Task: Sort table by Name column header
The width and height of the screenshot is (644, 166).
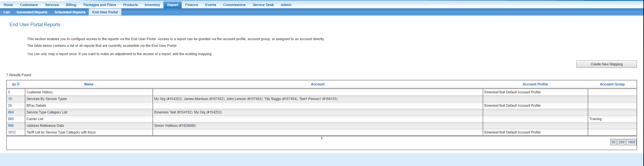Action: tap(89, 84)
